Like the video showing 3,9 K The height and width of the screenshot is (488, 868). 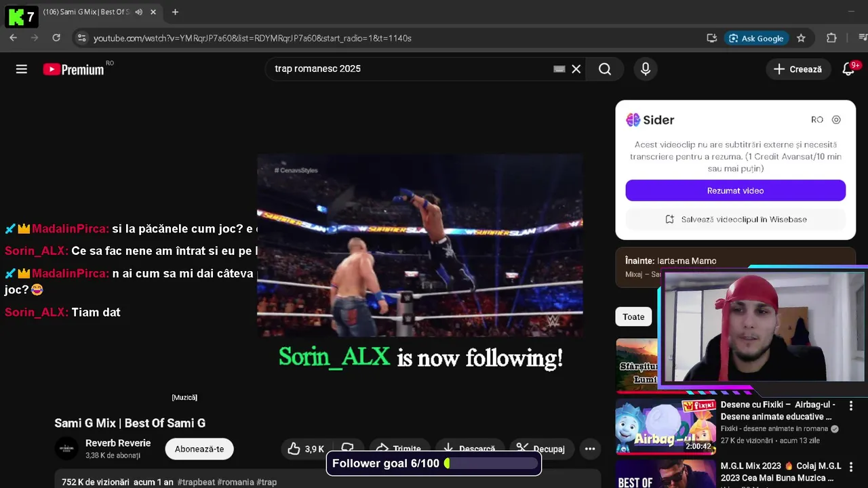coord(305,449)
